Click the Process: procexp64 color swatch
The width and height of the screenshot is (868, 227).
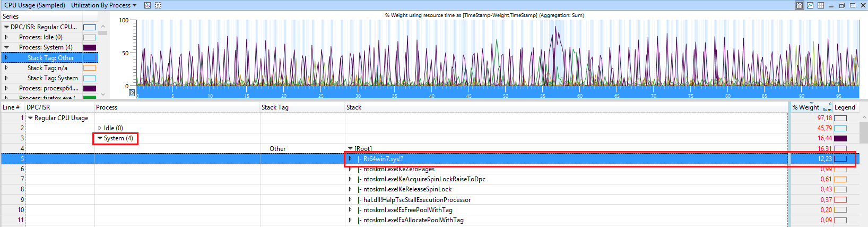click(x=90, y=88)
